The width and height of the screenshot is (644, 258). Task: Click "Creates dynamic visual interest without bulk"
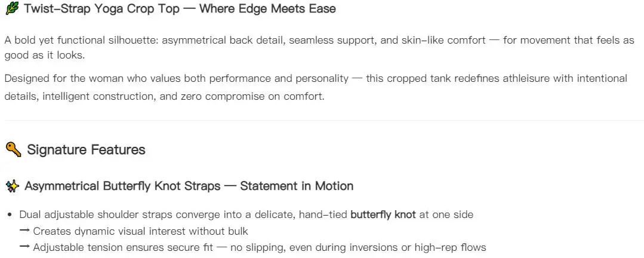click(140, 231)
